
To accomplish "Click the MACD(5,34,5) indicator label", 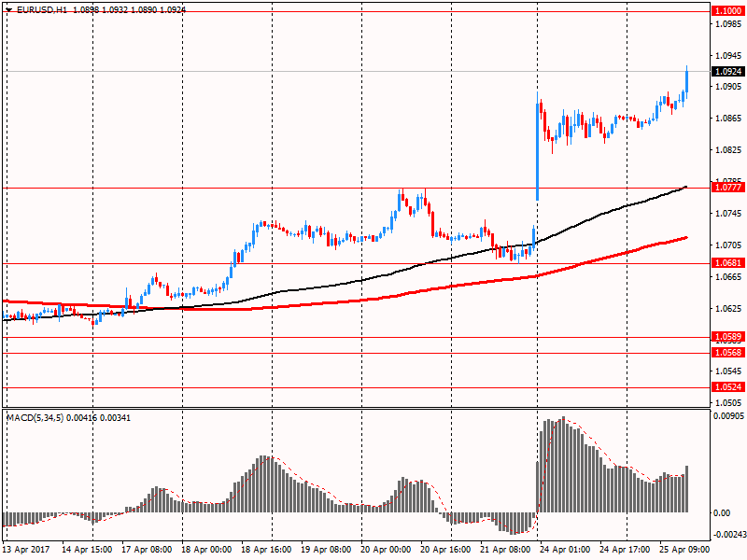I will pos(35,417).
